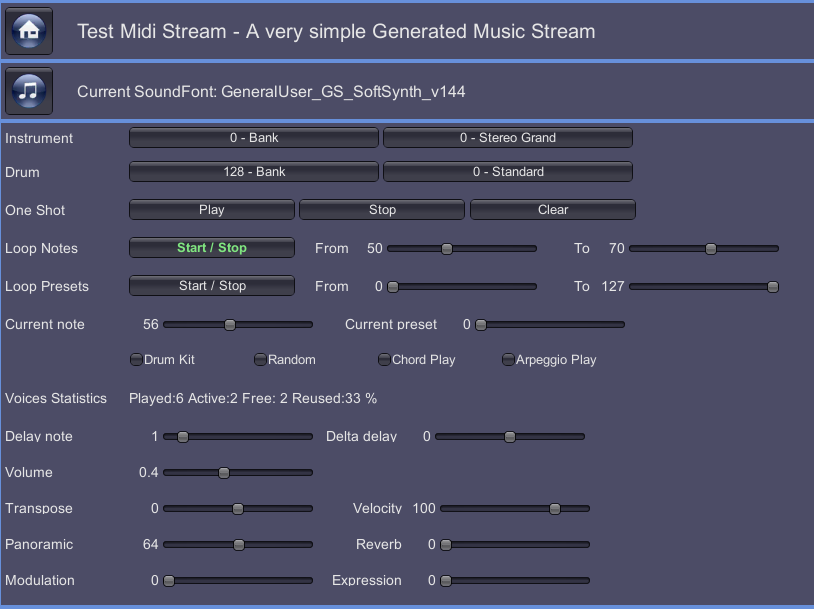Play a one shot note
814x609 pixels.
tap(212, 210)
